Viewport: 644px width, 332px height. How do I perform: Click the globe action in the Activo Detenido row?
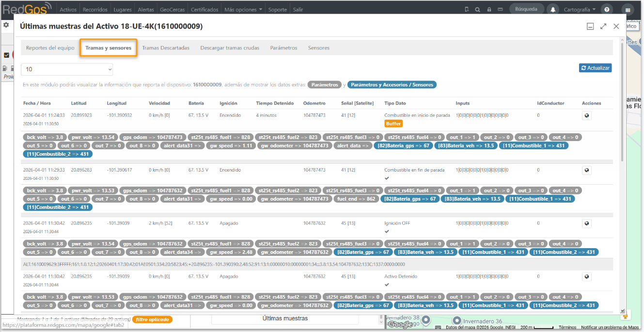click(x=587, y=277)
